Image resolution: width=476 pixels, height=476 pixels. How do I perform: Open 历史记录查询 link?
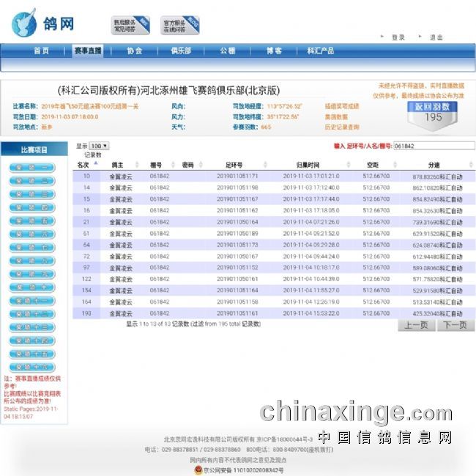tap(342, 127)
